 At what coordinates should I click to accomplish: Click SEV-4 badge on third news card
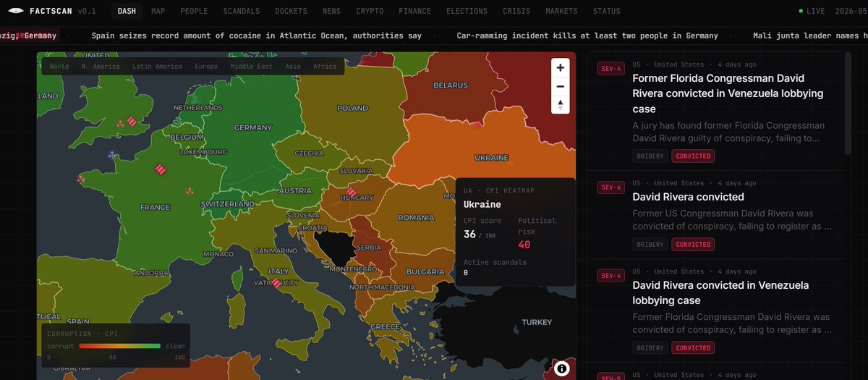click(610, 276)
